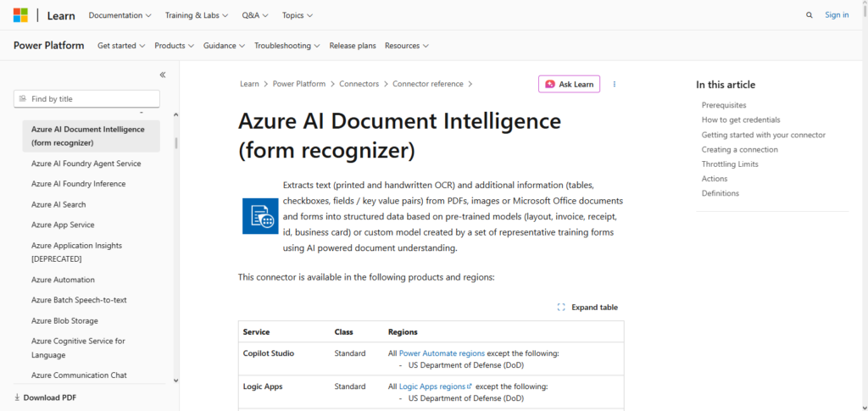Viewport: 868px width, 411px height.
Task: Open Azure Application Insights [DEPRECATED] entry
Action: tap(77, 253)
